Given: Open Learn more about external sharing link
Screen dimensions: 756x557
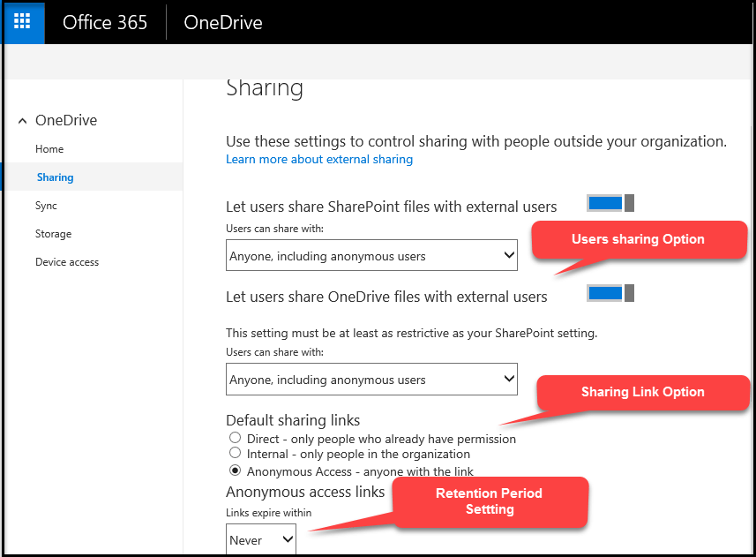Looking at the screenshot, I should coord(318,160).
